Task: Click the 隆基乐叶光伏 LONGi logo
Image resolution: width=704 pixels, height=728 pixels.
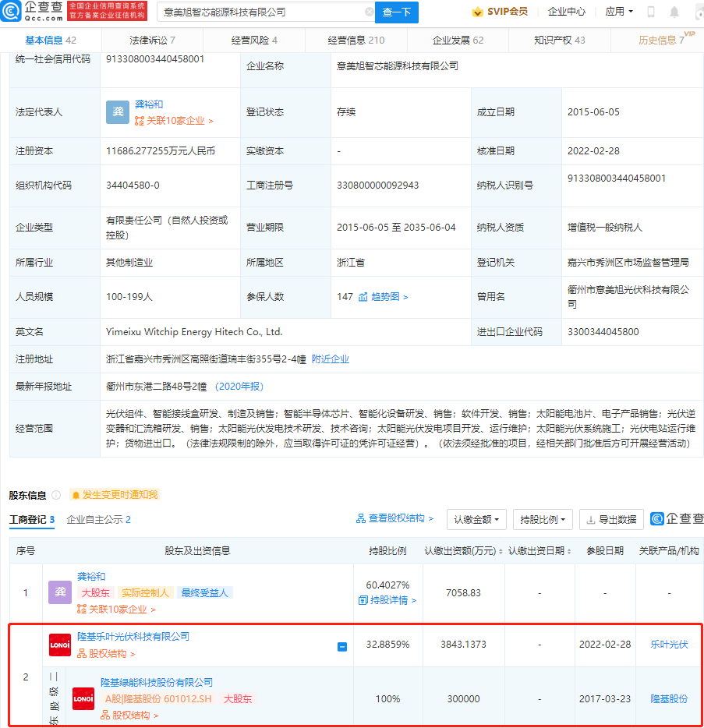Action: (60, 645)
